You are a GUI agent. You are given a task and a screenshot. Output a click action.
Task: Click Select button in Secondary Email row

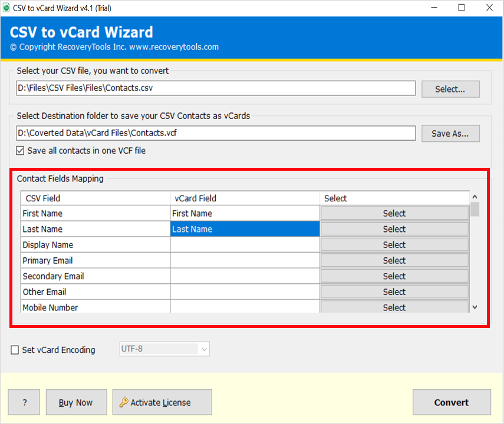394,276
